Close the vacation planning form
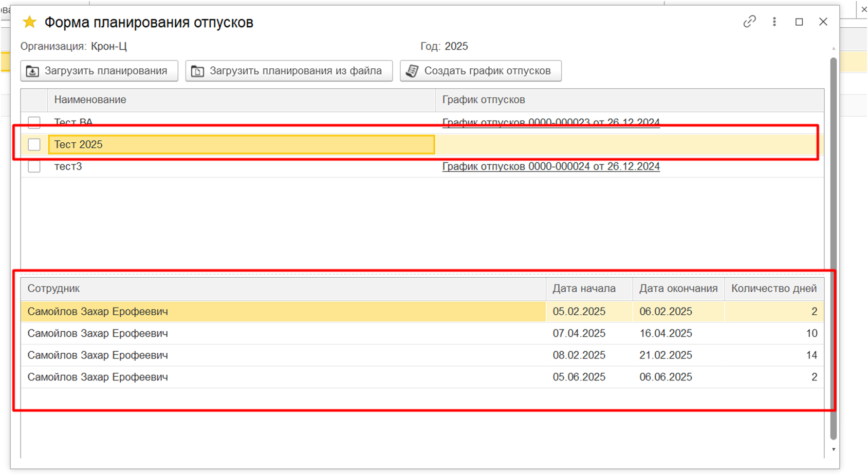The width and height of the screenshot is (868, 476). (x=823, y=22)
